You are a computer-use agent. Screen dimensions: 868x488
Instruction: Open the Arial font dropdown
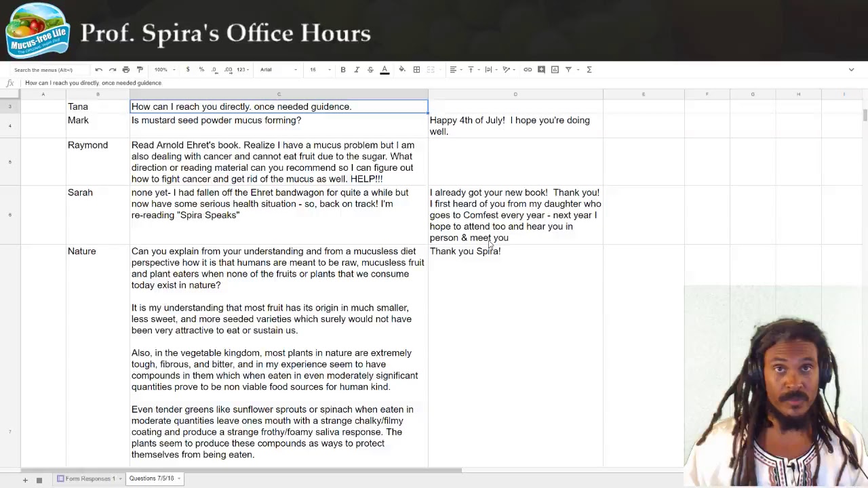click(x=278, y=70)
